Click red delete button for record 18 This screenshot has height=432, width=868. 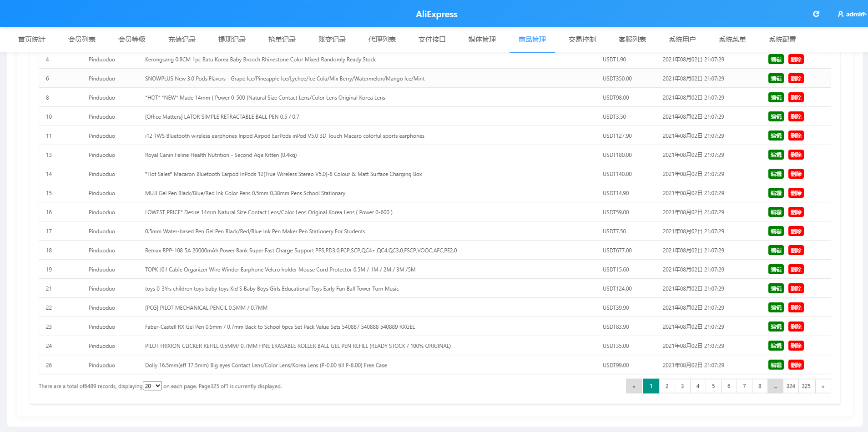[796, 251]
